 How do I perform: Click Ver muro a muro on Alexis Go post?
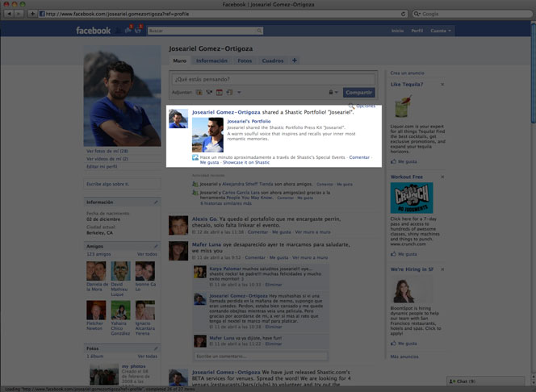312,232
